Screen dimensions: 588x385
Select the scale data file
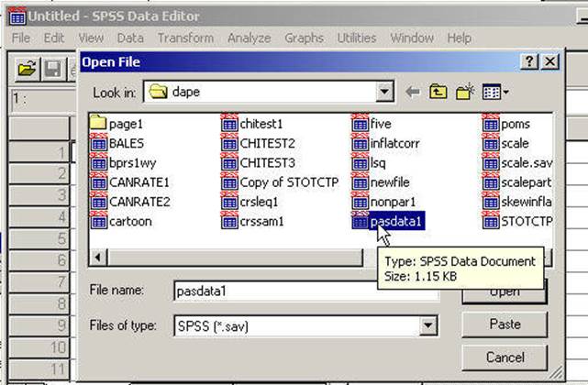coord(505,143)
